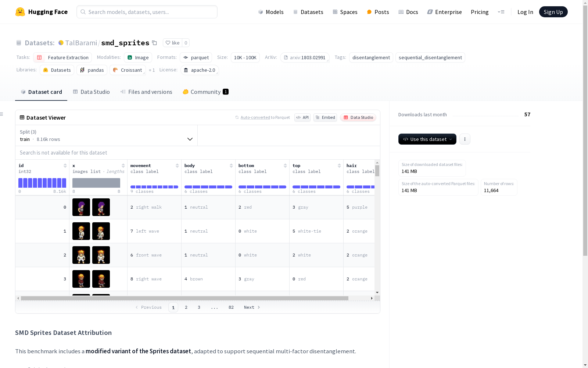
Task: Open Docs in the top navigation
Action: pos(408,12)
